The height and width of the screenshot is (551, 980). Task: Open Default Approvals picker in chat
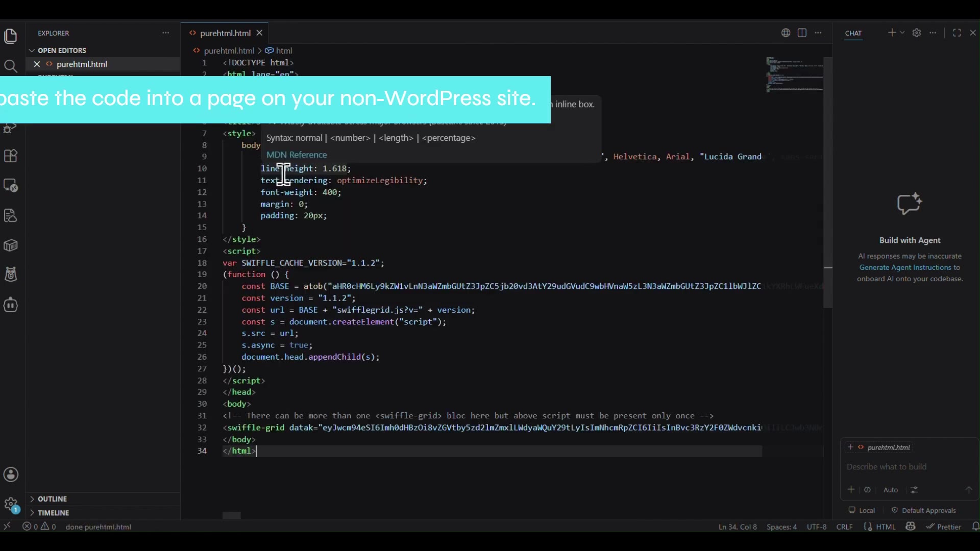click(924, 510)
